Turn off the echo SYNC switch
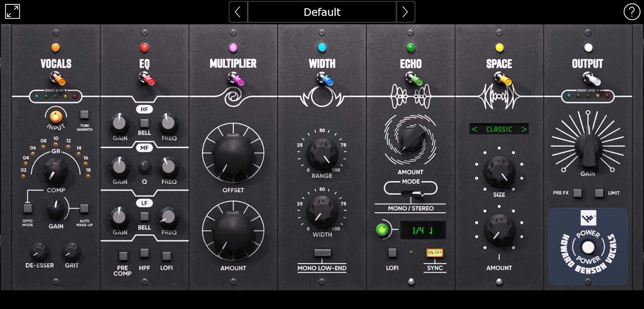The image size is (644, 309). tap(435, 253)
